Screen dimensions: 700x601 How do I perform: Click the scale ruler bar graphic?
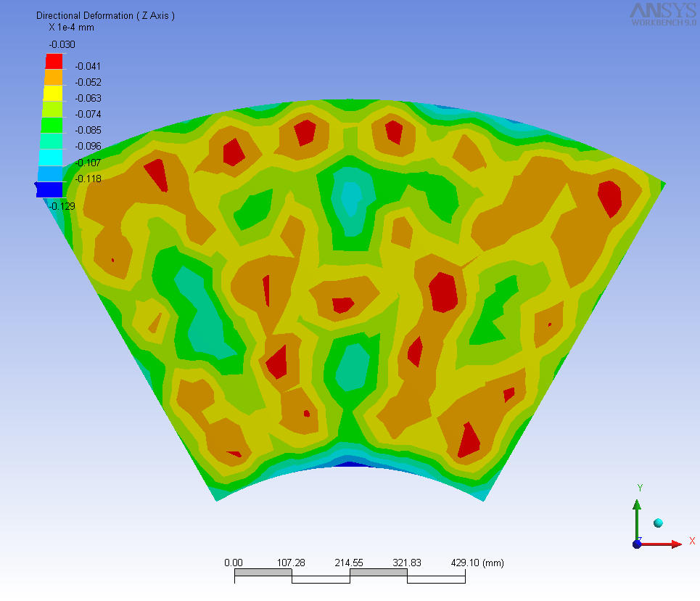[350, 576]
